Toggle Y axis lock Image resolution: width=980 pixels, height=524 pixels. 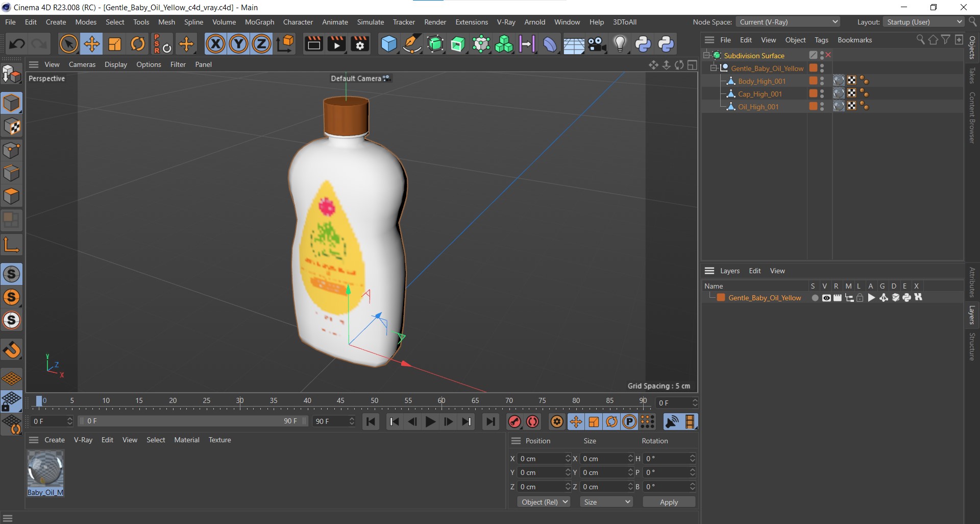pos(238,44)
